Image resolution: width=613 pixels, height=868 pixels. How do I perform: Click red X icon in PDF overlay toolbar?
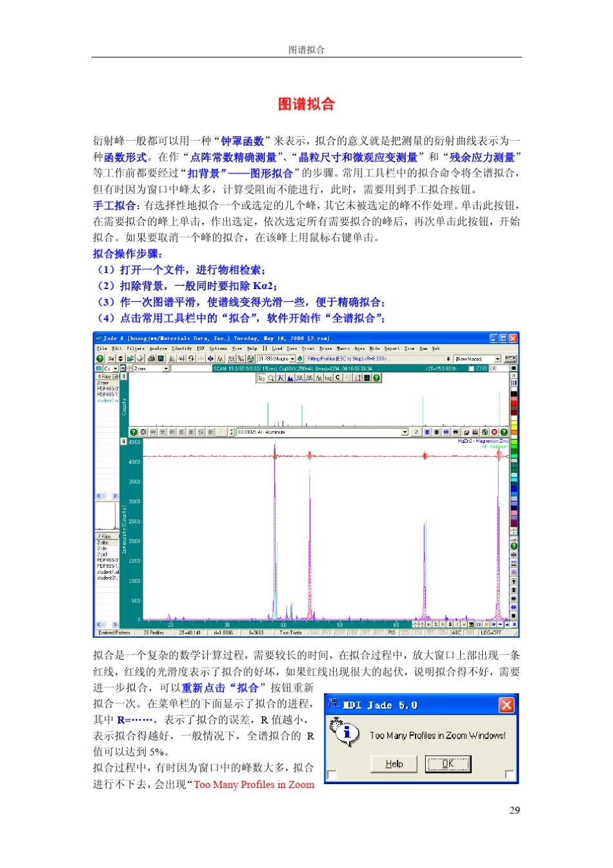494,432
